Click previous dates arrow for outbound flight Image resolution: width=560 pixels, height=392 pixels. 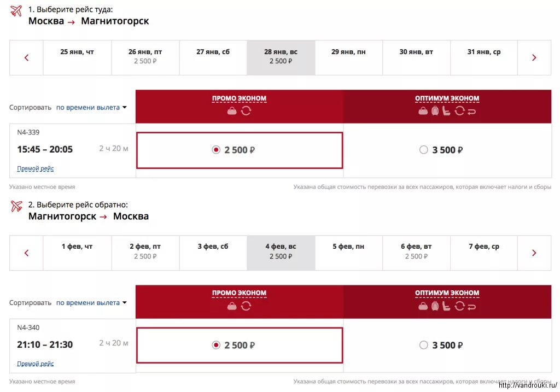coord(26,57)
